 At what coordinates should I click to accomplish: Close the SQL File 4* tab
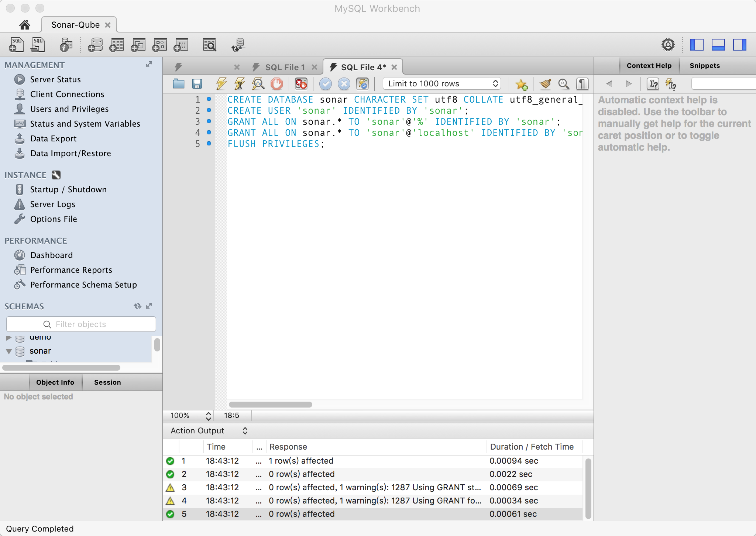(x=394, y=67)
